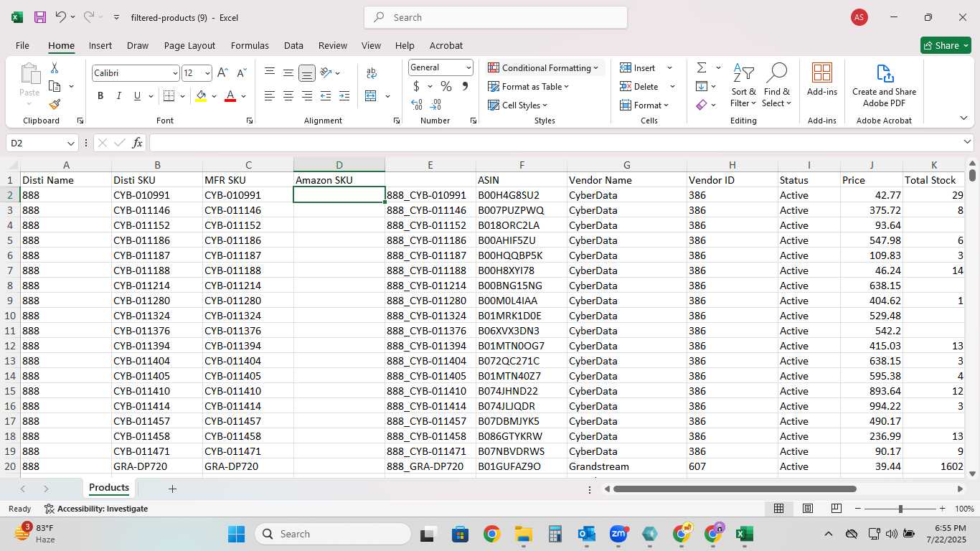Click the Decrease Indent icon

click(326, 96)
